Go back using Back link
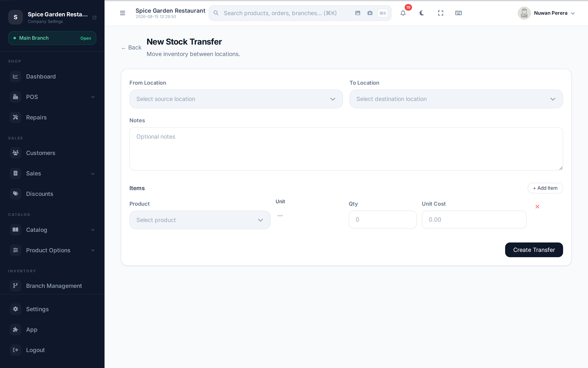The image size is (588, 368). [x=131, y=47]
